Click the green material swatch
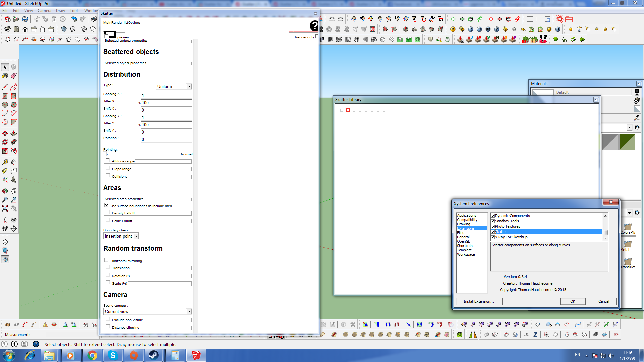This screenshot has height=362, width=644. pos(628,142)
